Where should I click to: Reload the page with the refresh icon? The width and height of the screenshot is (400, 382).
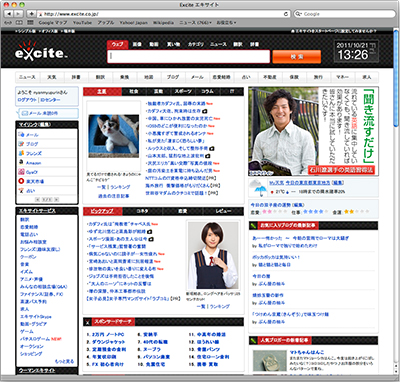(x=286, y=14)
